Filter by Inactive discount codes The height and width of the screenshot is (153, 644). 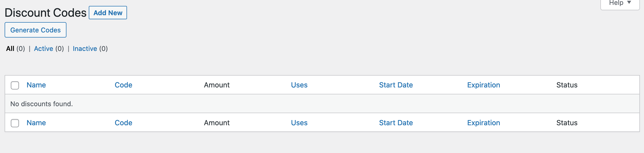pos(85,49)
